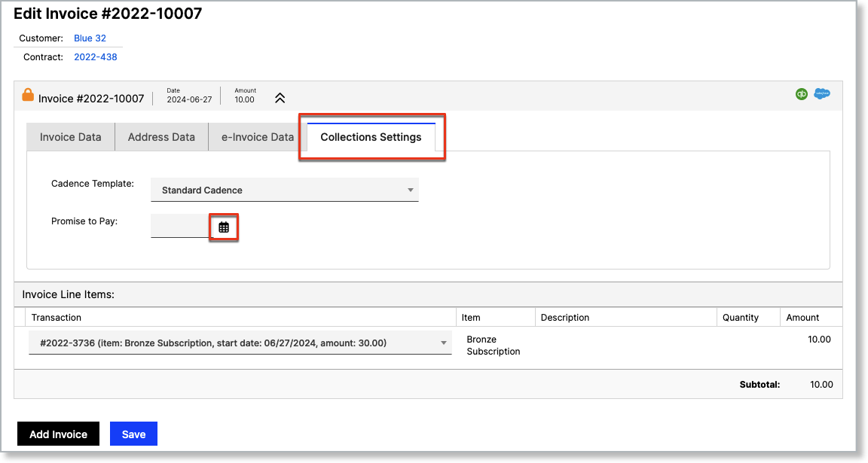Open the Cadence Template dropdown
This screenshot has width=868, height=463.
285,190
